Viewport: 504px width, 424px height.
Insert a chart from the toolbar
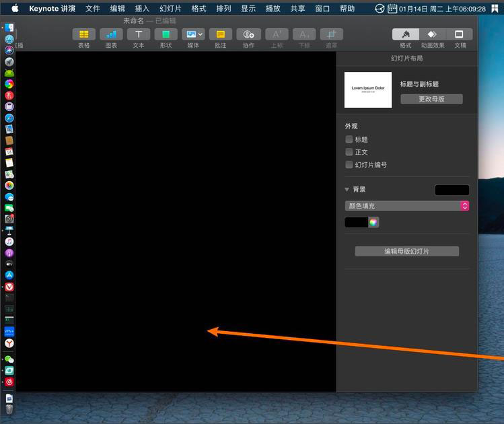pos(111,34)
